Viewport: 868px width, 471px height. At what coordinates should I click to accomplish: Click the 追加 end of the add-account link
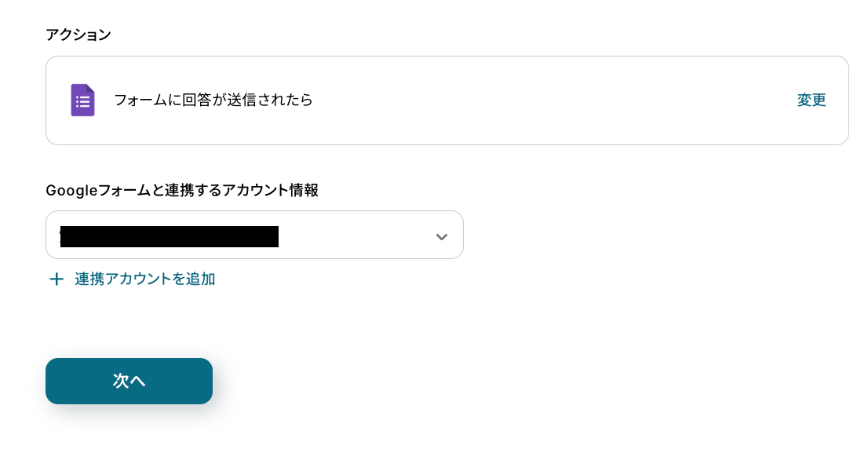[x=201, y=279]
